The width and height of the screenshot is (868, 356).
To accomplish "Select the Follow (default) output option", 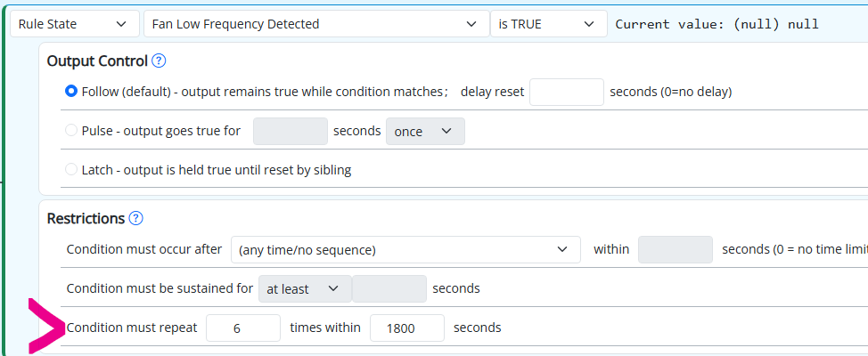I will pyautogui.click(x=71, y=92).
